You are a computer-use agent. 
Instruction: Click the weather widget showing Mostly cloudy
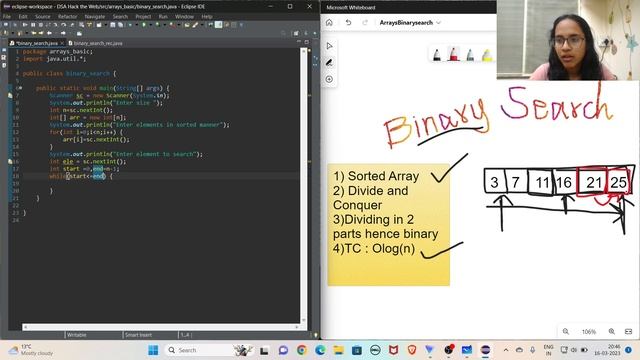click(x=31, y=350)
